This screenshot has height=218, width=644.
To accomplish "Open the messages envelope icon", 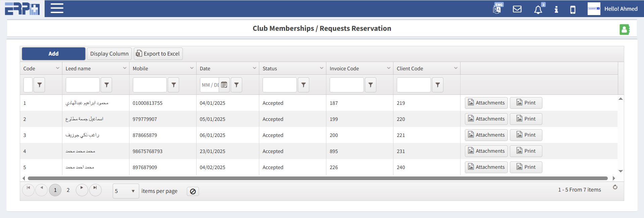I will [x=517, y=9].
